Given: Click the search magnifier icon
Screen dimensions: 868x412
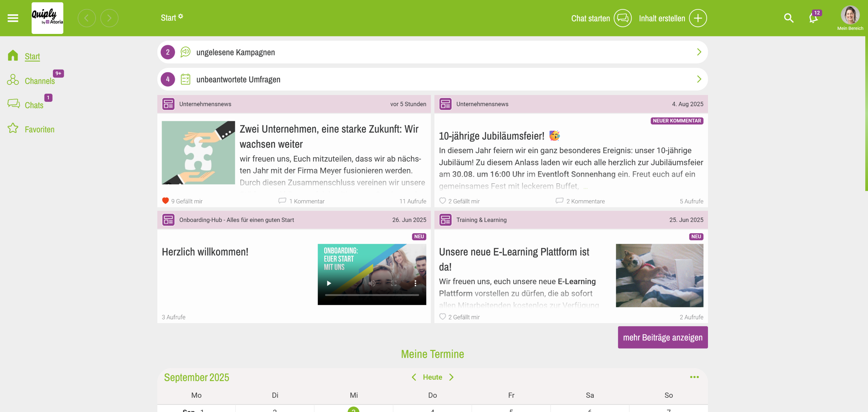Looking at the screenshot, I should (x=789, y=18).
